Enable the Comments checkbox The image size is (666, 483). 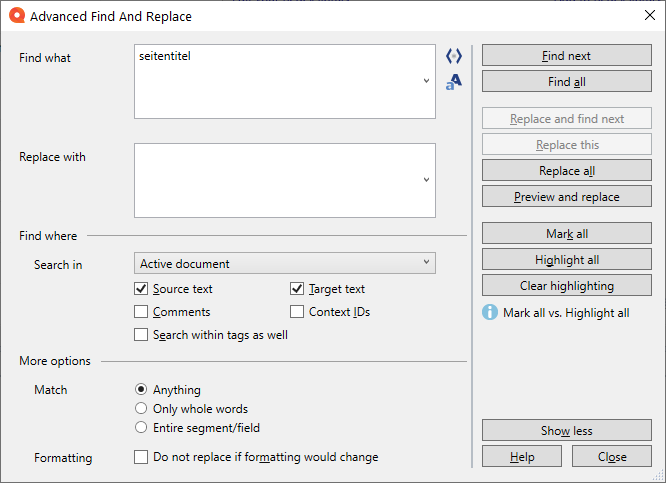click(141, 312)
